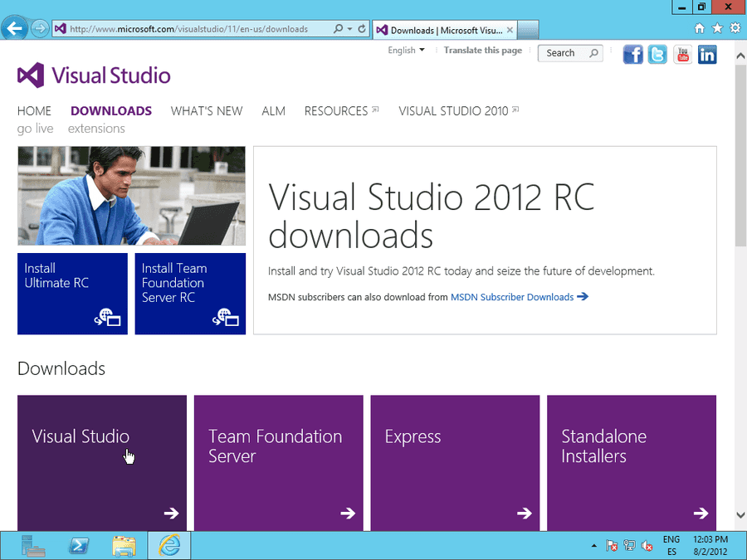
Task: Click the page scrollbar down arrow
Action: coord(741,514)
